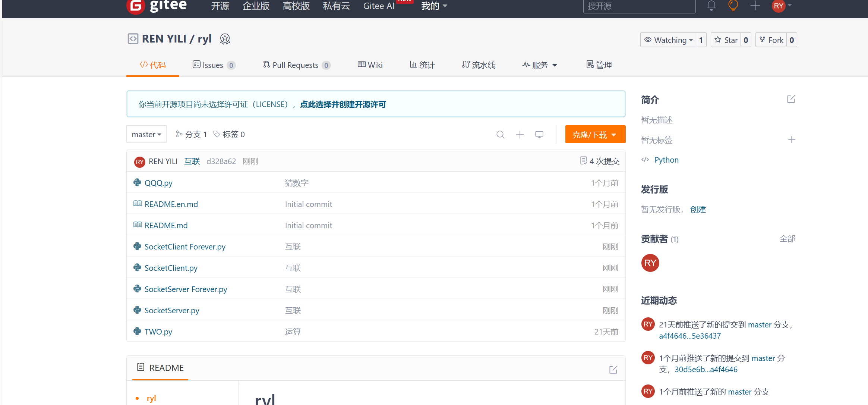Viewport: 868px width, 405px height.
Task: Switch to the Issues tab
Action: click(214, 65)
